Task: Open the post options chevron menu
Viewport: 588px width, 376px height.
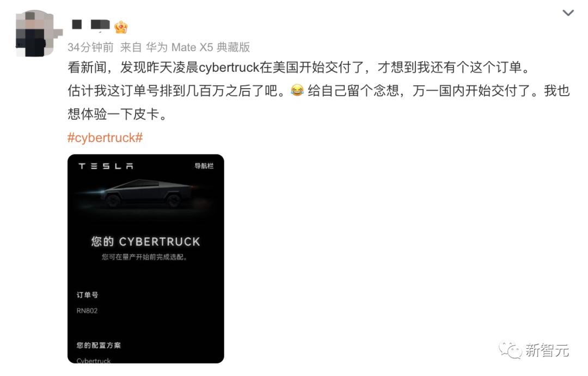Action: [x=568, y=13]
